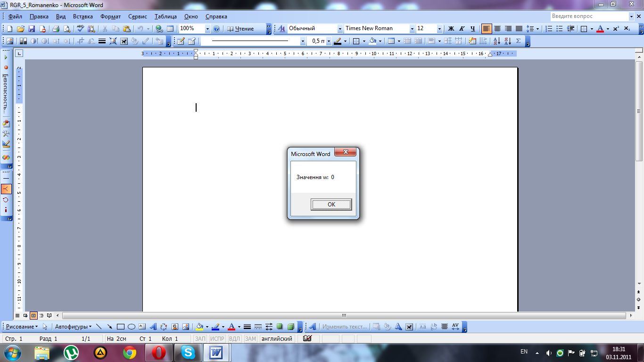Open the font size 12 dropdown
This screenshot has width=644, height=362.
click(439, 29)
